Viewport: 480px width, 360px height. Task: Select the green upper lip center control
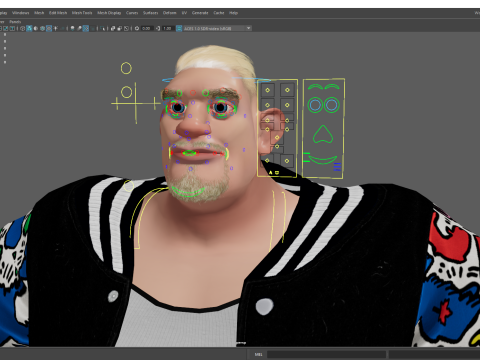coord(189,153)
